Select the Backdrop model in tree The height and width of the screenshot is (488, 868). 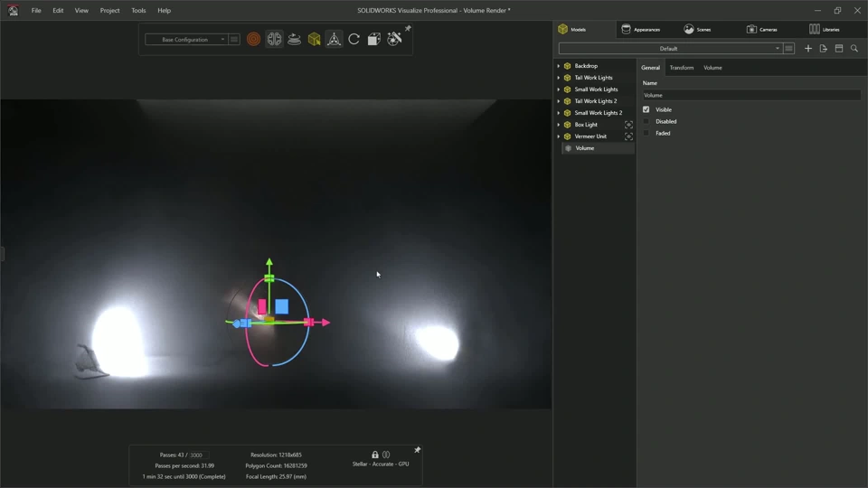click(x=586, y=66)
